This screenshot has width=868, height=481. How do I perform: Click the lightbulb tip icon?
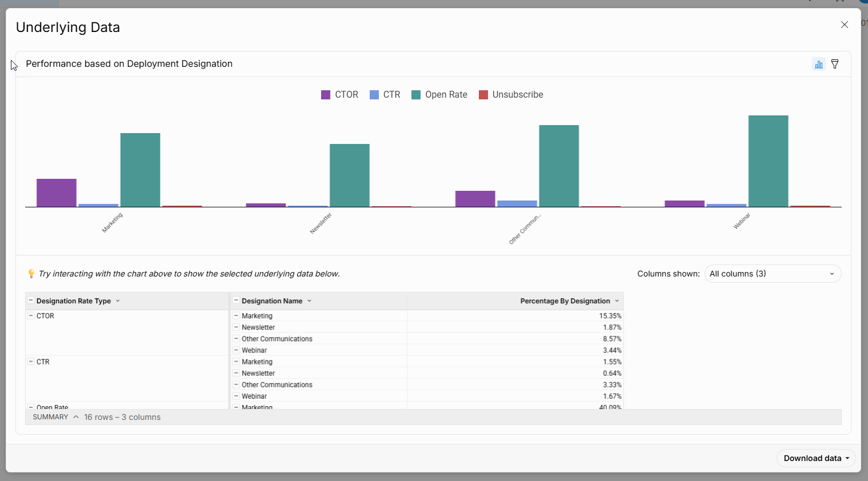coord(31,274)
